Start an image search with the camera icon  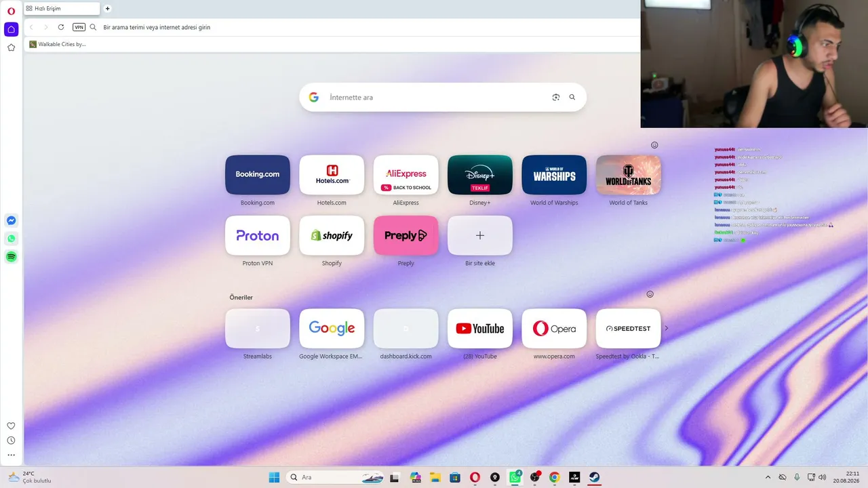[556, 98]
